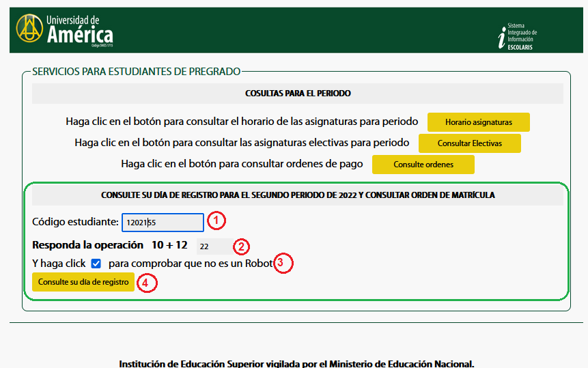The height and width of the screenshot is (368, 588).
Task: Click the 'Institución de Educación Superior' footer text
Action: [x=296, y=364]
